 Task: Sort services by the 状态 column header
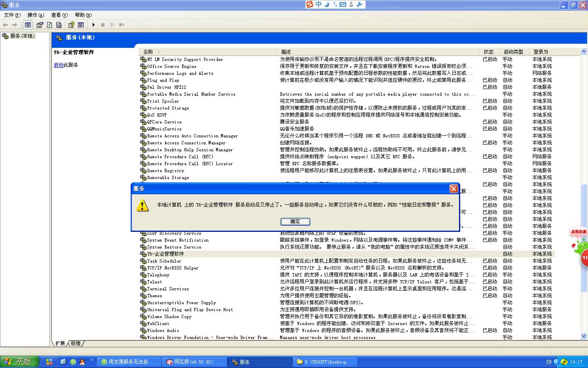(x=490, y=52)
